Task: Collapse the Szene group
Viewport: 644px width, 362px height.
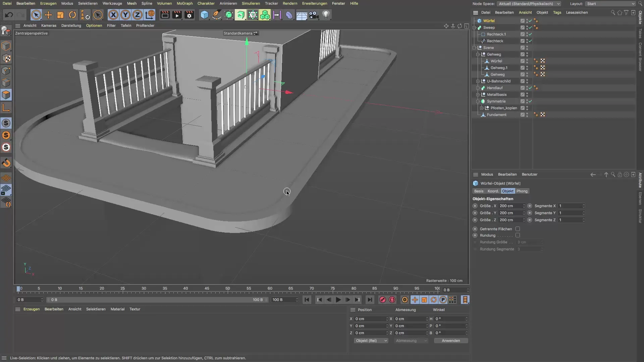Action: (x=474, y=48)
